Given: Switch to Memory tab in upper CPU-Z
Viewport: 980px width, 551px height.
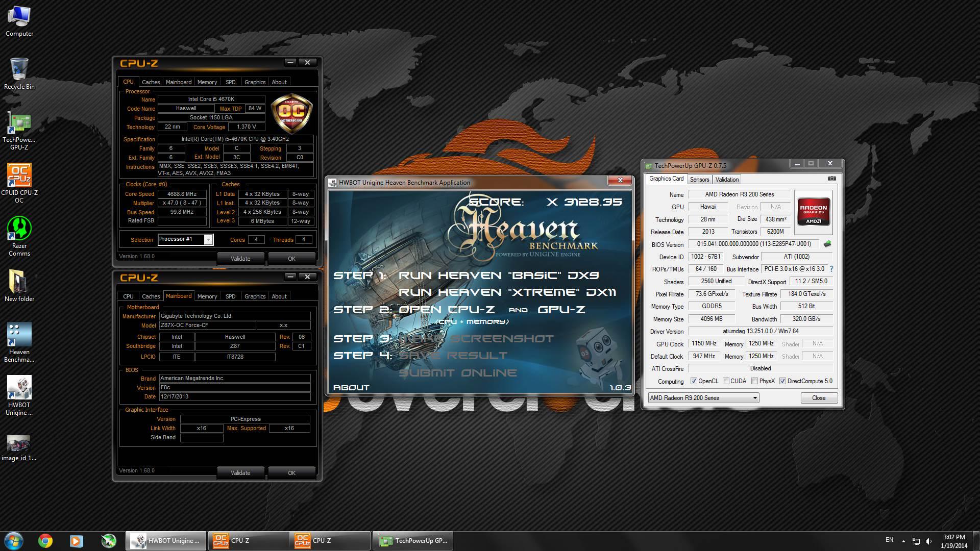Looking at the screenshot, I should coord(207,82).
